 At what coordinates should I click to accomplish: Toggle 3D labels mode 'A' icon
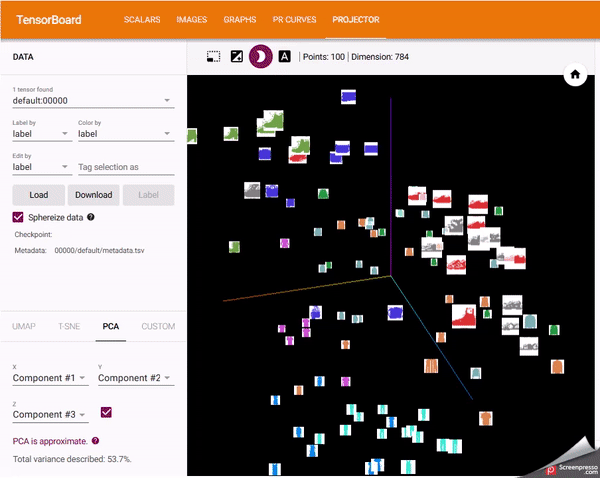click(x=284, y=57)
